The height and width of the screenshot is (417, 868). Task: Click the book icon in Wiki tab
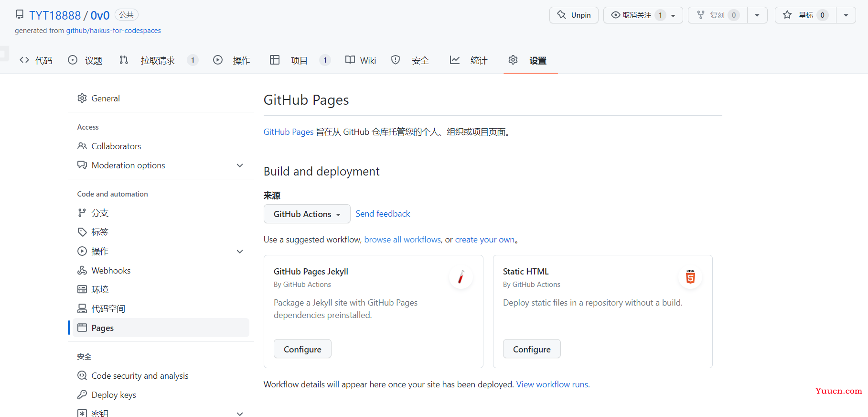click(350, 60)
